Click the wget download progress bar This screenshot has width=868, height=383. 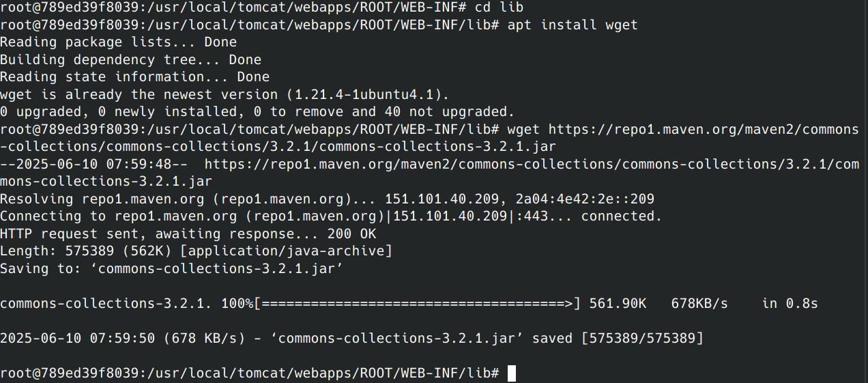pyautogui.click(x=417, y=303)
